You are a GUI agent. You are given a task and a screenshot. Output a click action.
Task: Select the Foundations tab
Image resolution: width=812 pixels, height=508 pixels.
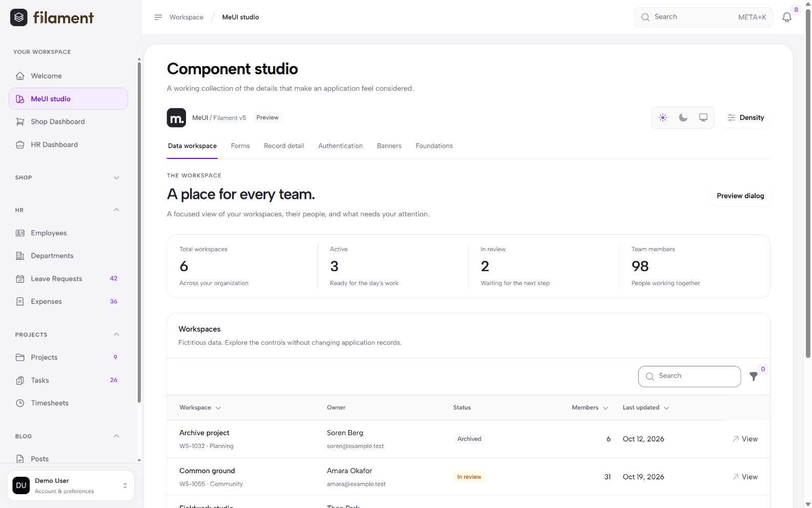tap(434, 146)
